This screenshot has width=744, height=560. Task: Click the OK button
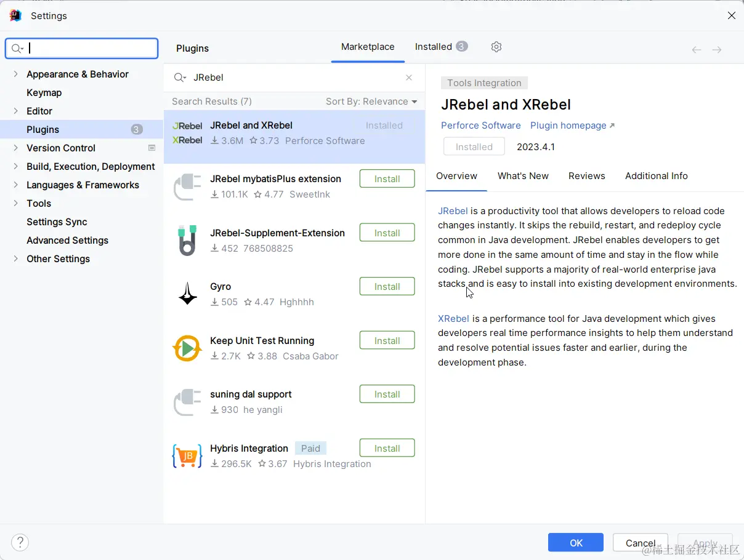coord(576,543)
